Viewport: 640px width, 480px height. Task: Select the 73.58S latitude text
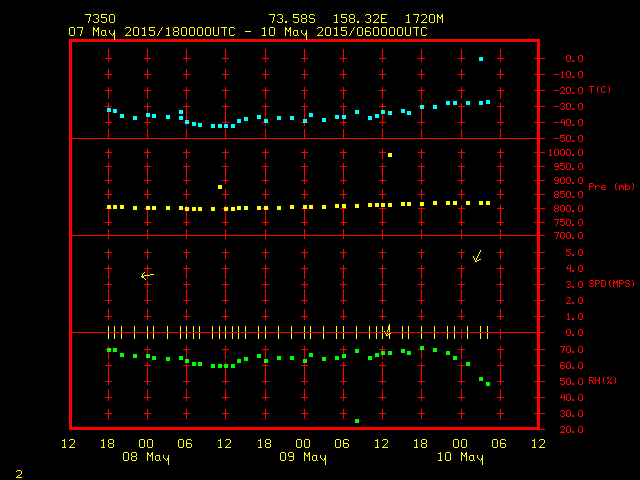pos(290,19)
